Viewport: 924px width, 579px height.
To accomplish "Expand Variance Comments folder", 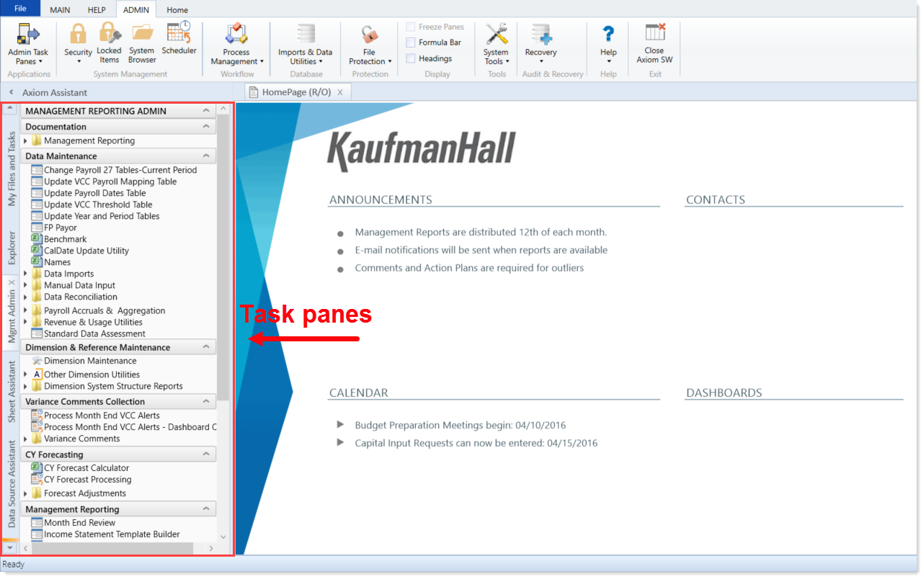I will click(25, 439).
